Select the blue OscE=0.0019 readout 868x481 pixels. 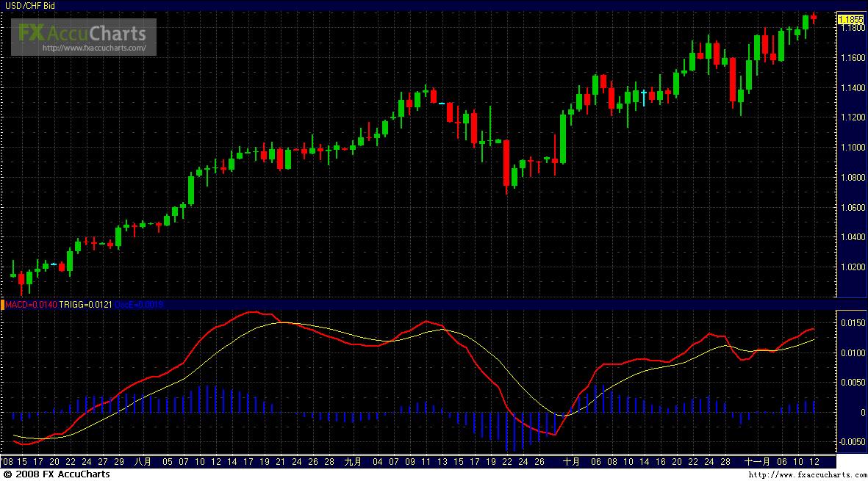tap(138, 305)
